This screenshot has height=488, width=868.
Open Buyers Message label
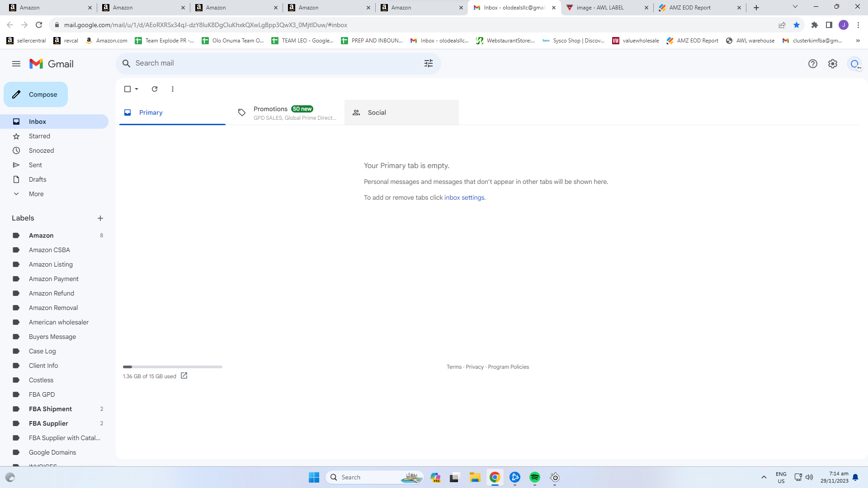point(54,337)
